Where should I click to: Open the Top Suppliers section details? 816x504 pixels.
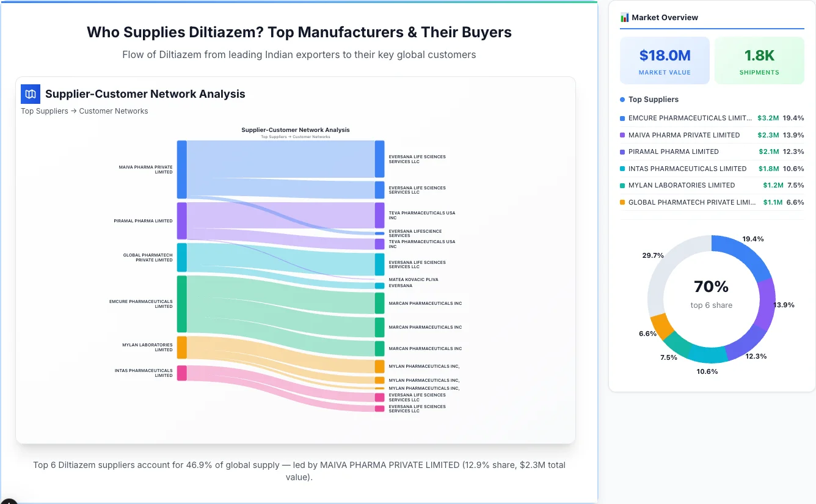650,100
